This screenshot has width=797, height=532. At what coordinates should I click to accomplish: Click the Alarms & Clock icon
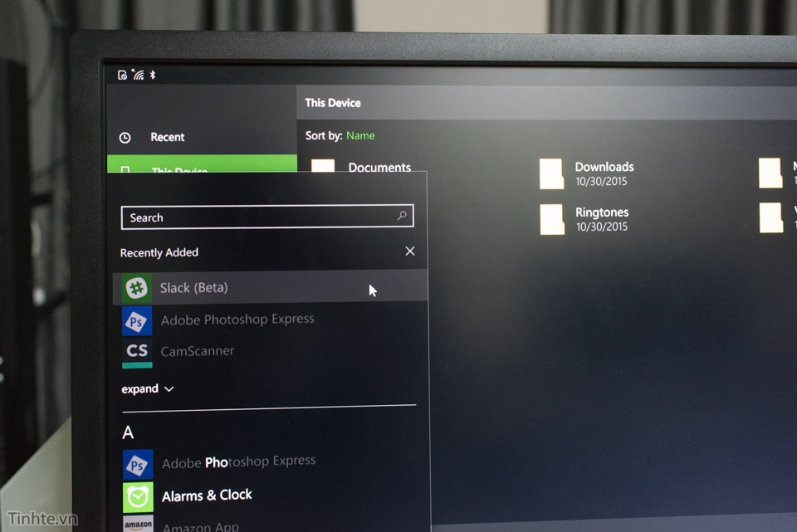pos(138,497)
